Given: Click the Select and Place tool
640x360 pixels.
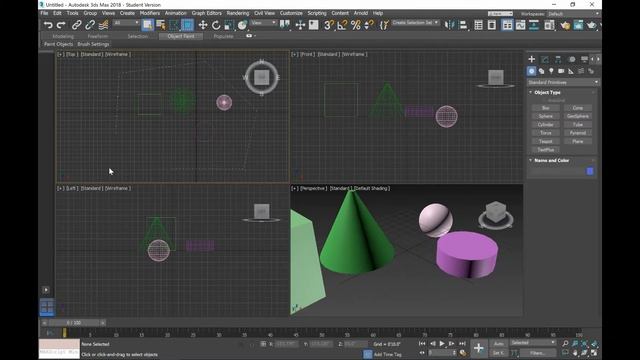Looking at the screenshot, I should pyautogui.click(x=242, y=25).
